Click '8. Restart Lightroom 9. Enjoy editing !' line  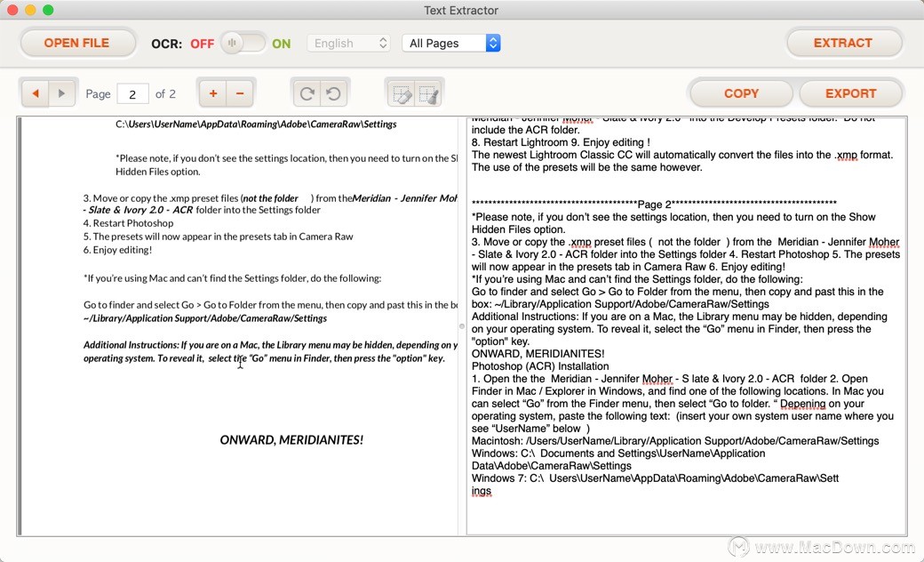point(561,142)
